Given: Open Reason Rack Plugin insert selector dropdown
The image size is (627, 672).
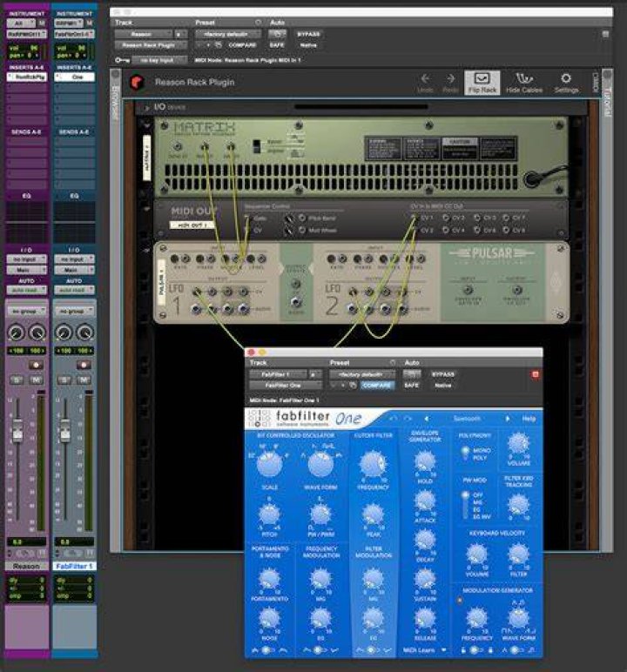Looking at the screenshot, I should [151, 45].
